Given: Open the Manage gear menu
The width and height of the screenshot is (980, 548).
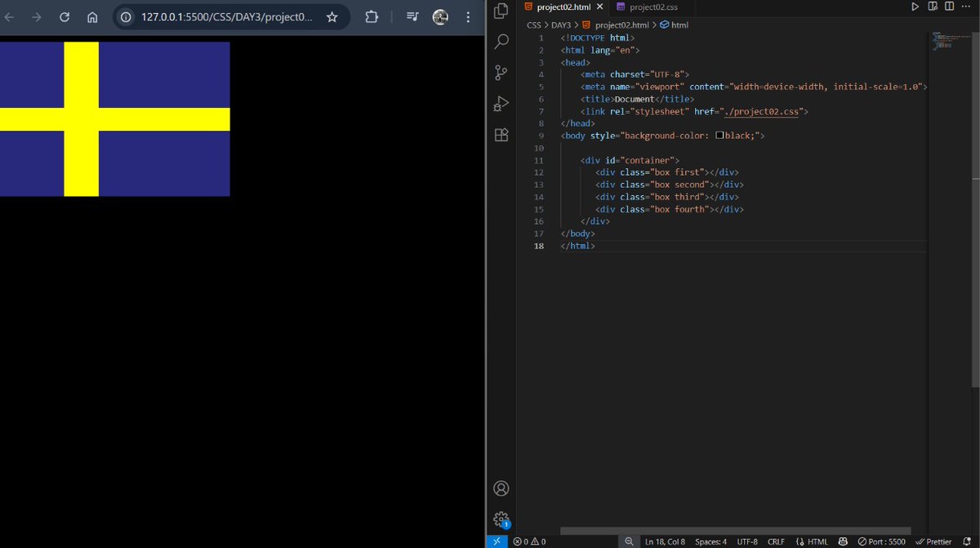Looking at the screenshot, I should click(501, 519).
